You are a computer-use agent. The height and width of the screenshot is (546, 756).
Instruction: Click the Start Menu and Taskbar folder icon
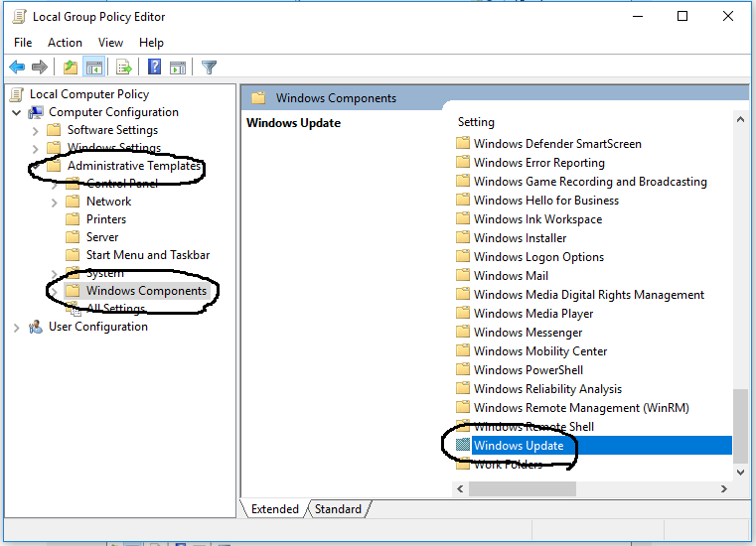pyautogui.click(x=73, y=255)
